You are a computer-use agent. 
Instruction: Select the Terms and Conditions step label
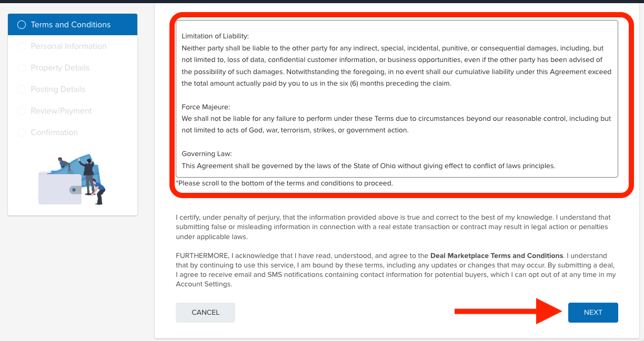point(71,25)
